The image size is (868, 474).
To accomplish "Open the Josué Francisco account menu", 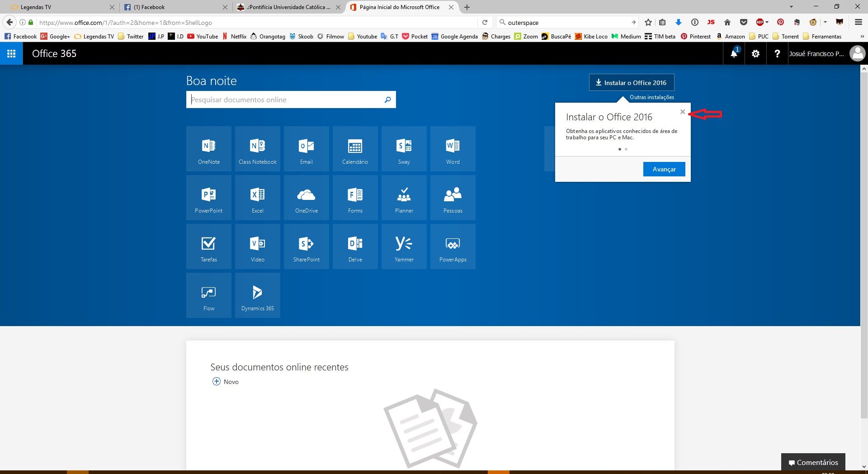I will 816,53.
